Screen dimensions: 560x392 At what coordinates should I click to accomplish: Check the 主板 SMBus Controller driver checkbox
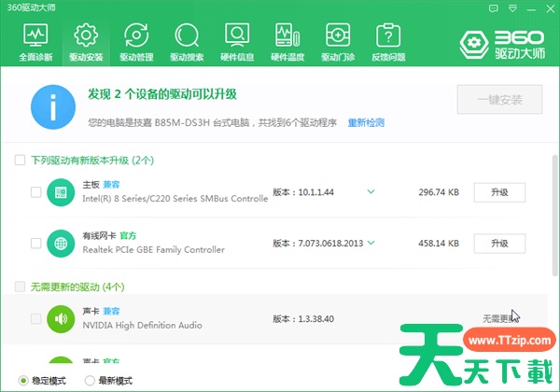[35, 192]
